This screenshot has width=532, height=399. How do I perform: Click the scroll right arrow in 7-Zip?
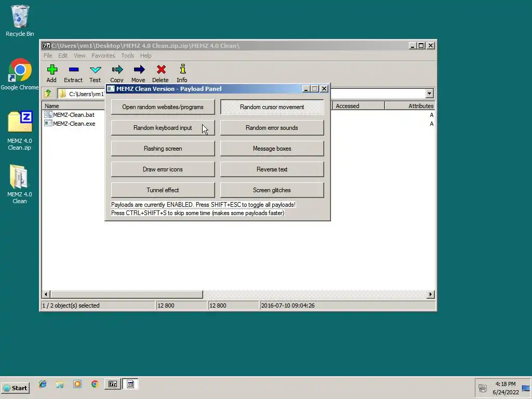point(431,294)
